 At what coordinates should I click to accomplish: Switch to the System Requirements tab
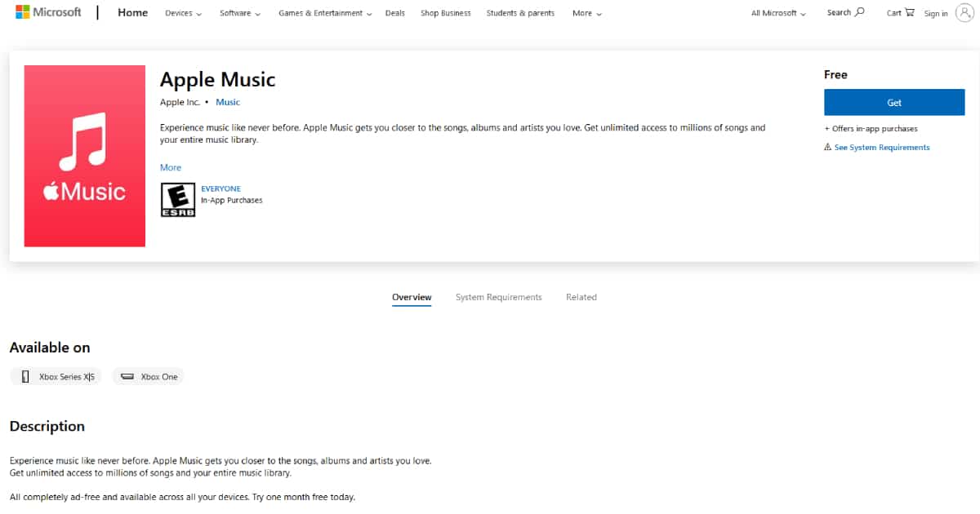[x=498, y=297]
